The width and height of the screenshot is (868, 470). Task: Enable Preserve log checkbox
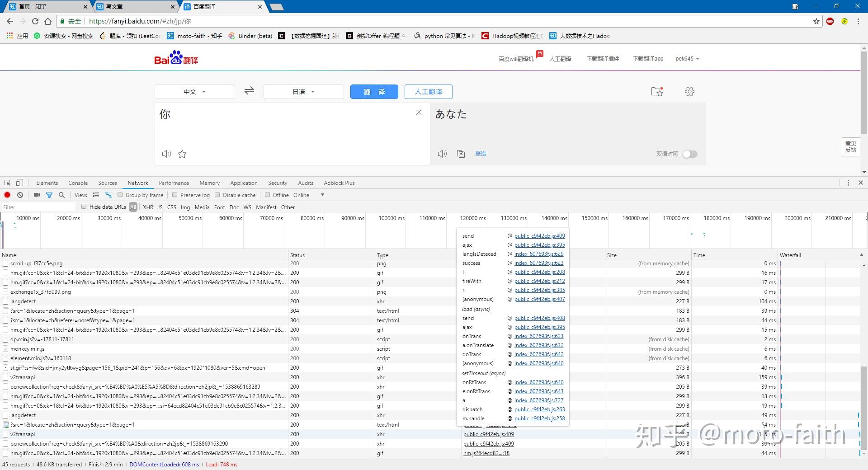pyautogui.click(x=175, y=195)
